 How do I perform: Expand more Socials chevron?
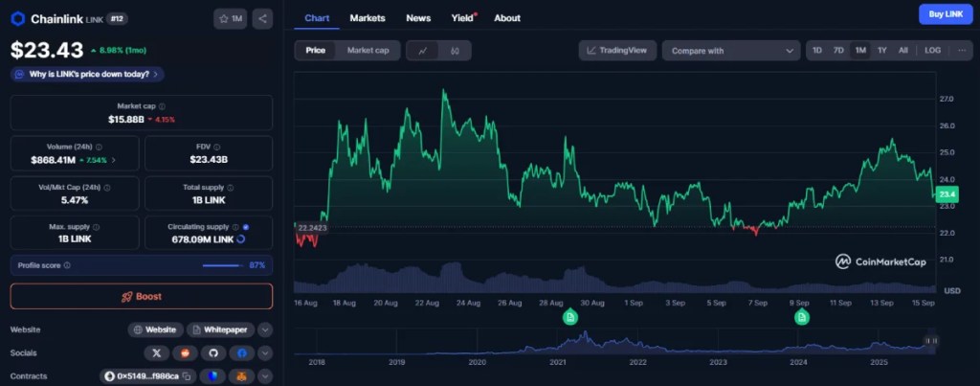(x=265, y=353)
